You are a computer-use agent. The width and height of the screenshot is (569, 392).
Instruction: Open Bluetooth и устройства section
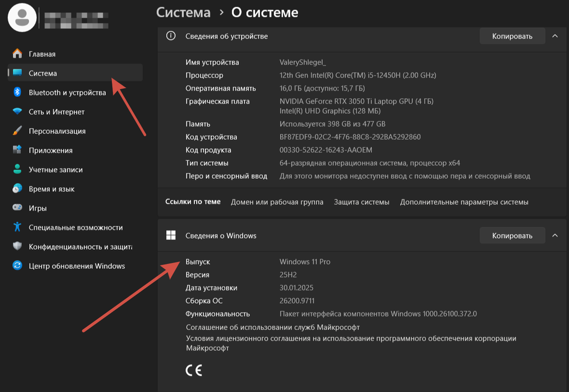point(75,93)
